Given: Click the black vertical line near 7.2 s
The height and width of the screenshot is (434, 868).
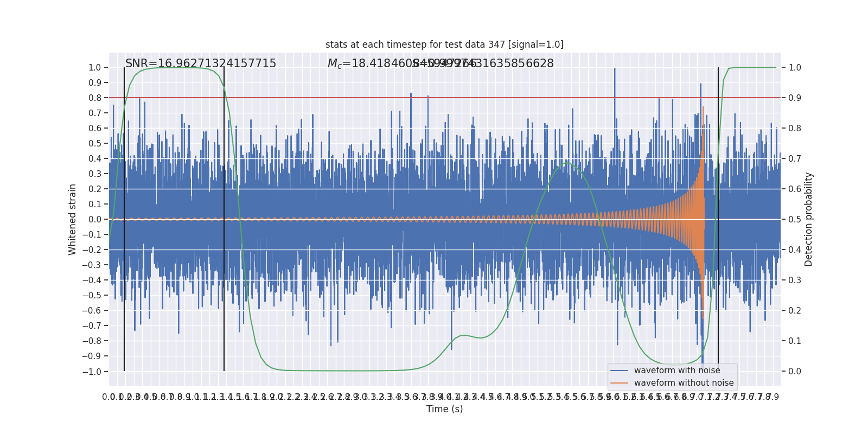Looking at the screenshot, I should coord(718,219).
